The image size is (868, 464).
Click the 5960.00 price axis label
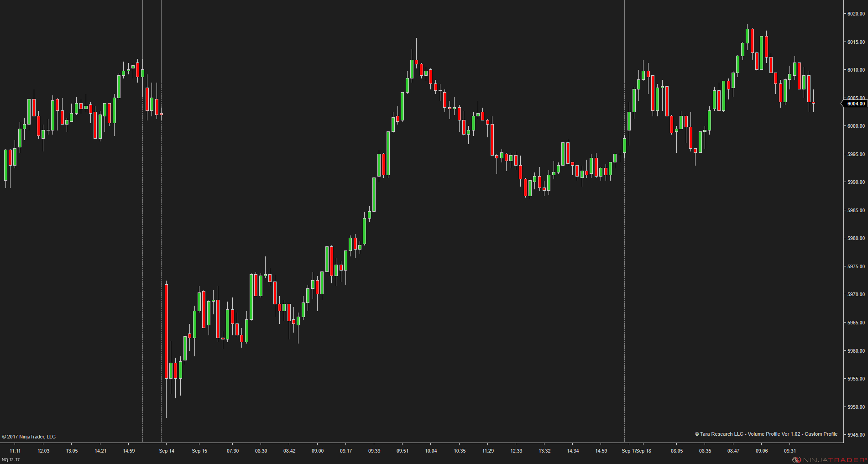pos(856,351)
